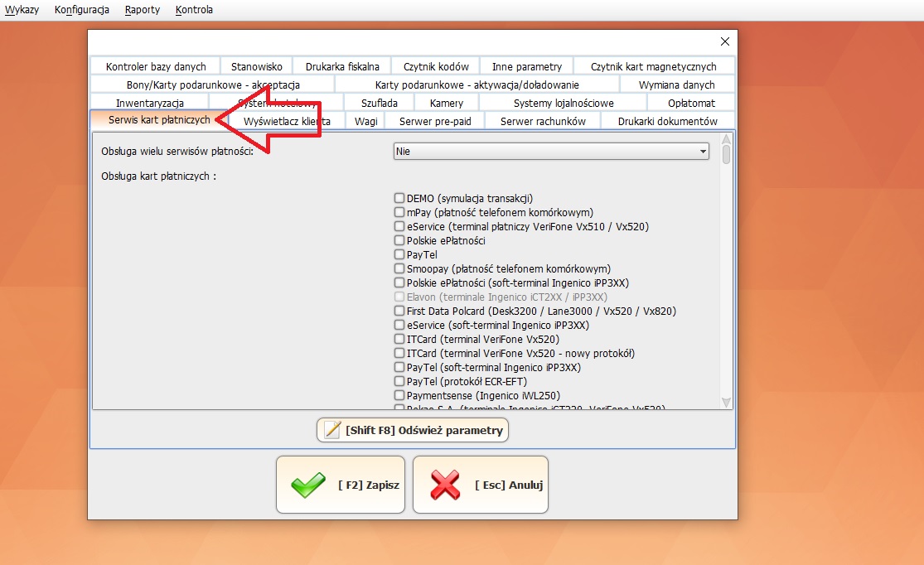The width and height of the screenshot is (924, 565).
Task: Enable Smoopay mobile payment checkbox
Action: pyautogui.click(x=399, y=268)
